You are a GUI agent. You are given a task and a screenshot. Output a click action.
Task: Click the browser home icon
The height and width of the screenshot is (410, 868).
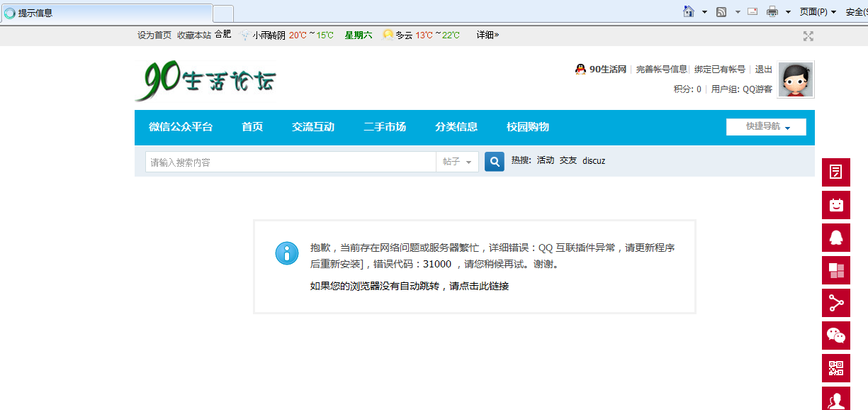point(688,11)
